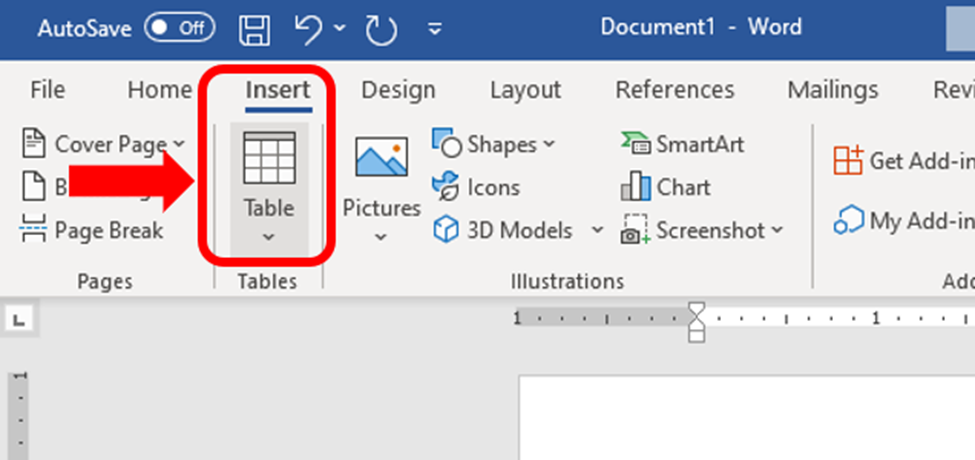Click the Undo arrow icon
Screen dimensions: 975x460
[310, 29]
